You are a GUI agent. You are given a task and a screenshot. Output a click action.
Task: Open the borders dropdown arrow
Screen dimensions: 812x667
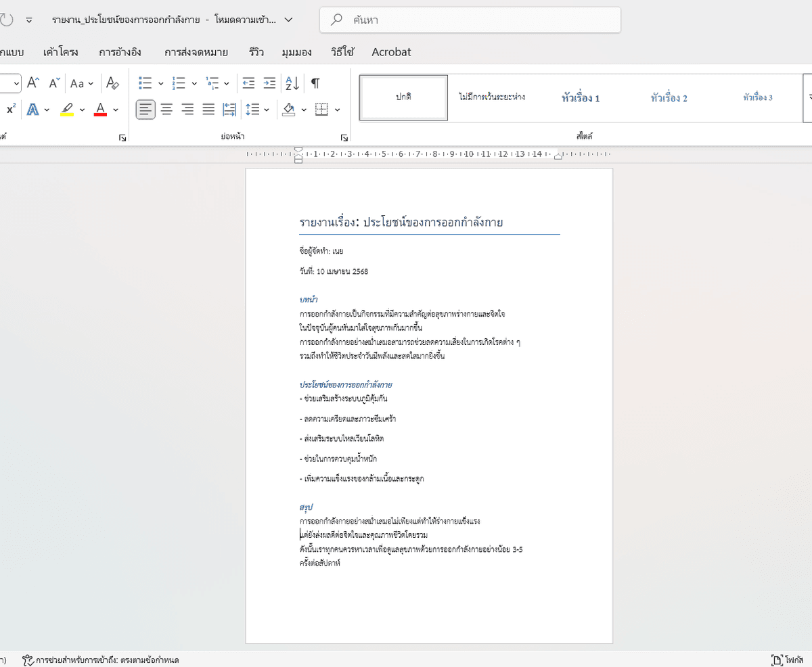click(337, 110)
